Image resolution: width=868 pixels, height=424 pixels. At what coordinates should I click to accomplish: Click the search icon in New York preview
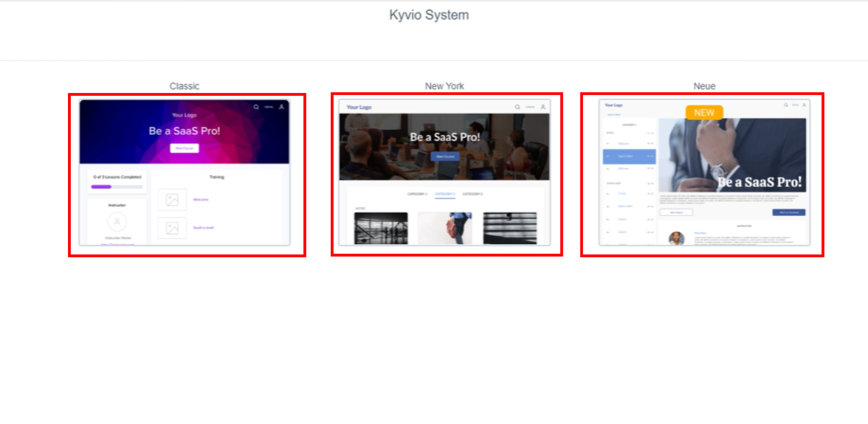[517, 107]
